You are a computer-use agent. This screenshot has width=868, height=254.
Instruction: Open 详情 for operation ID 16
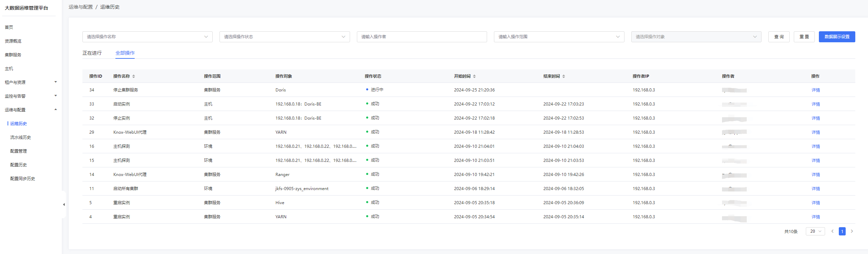pyautogui.click(x=816, y=146)
